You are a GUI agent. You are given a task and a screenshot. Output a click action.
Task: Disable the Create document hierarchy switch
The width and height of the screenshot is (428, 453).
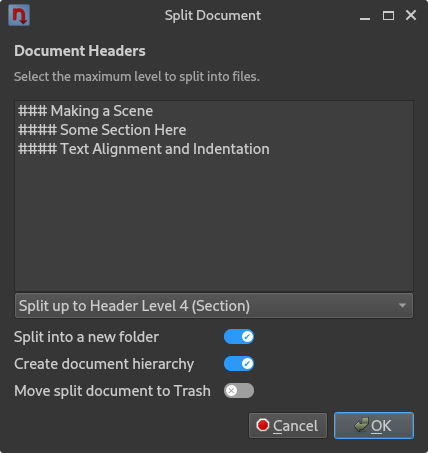[x=239, y=364]
